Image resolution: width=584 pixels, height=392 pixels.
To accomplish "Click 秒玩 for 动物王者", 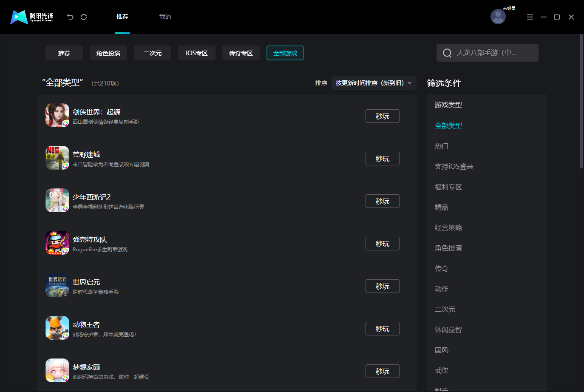I will coord(383,329).
